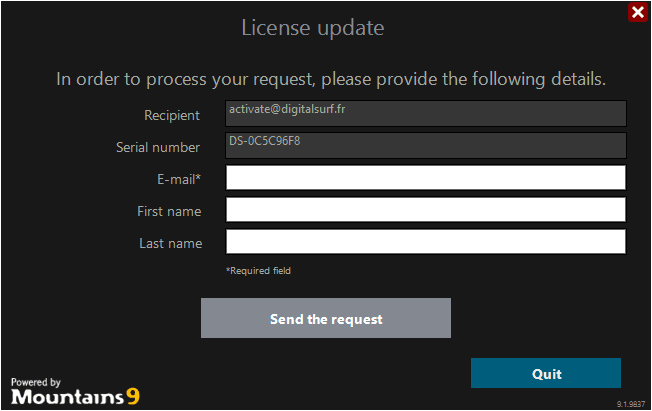Select the Serial number field DS-0C5C96F8
The image size is (652, 411).
[x=426, y=145]
